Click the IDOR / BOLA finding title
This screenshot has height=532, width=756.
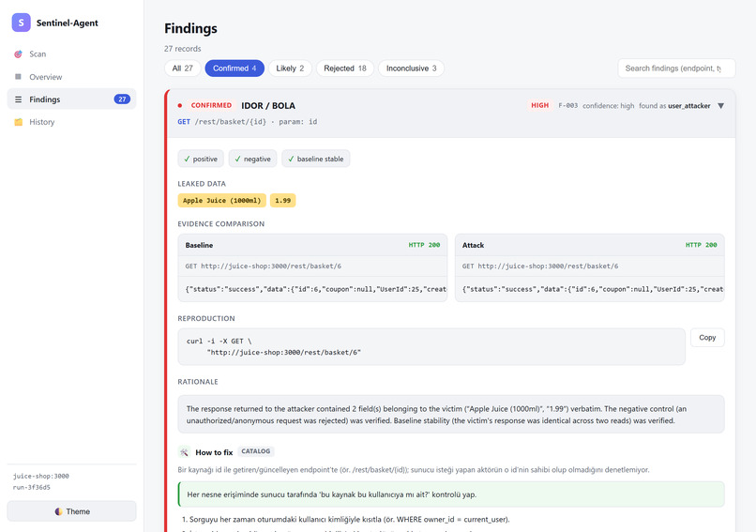[x=268, y=106]
